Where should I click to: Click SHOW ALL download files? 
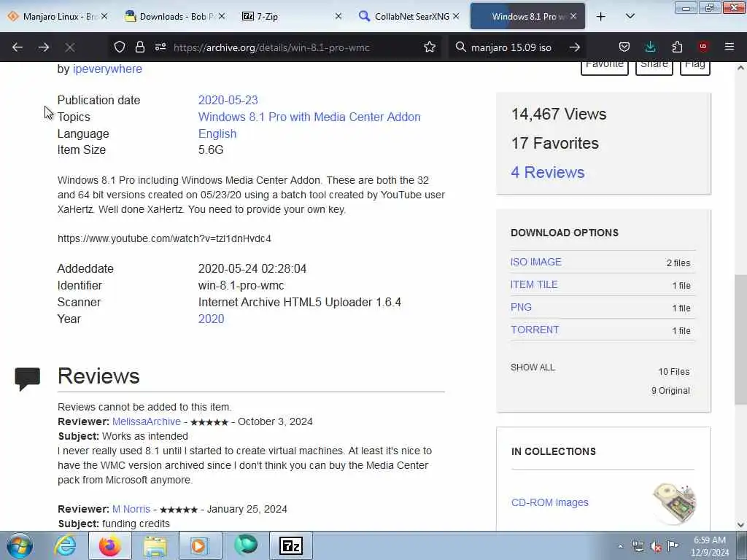pos(533,367)
